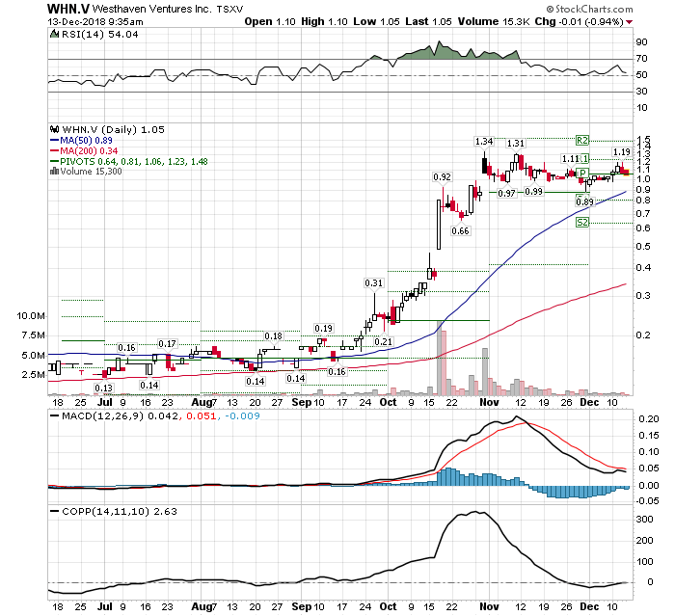Click the green RSI indicator icon
This screenshot has height=616, width=675.
click(54, 34)
